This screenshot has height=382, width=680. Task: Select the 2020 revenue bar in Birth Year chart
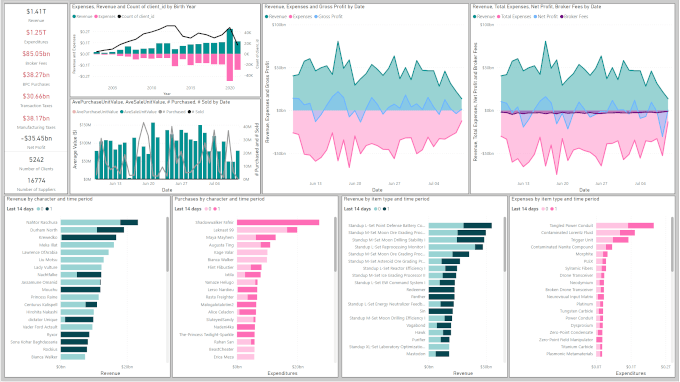[230, 41]
